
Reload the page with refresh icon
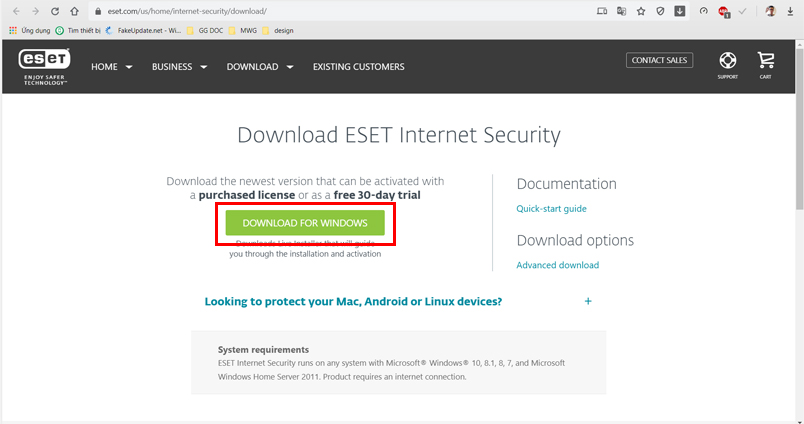click(55, 11)
